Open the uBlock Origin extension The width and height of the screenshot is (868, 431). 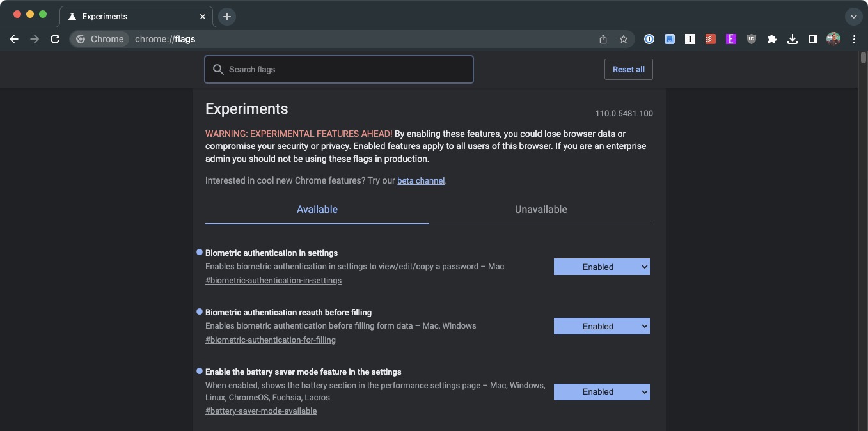point(752,39)
